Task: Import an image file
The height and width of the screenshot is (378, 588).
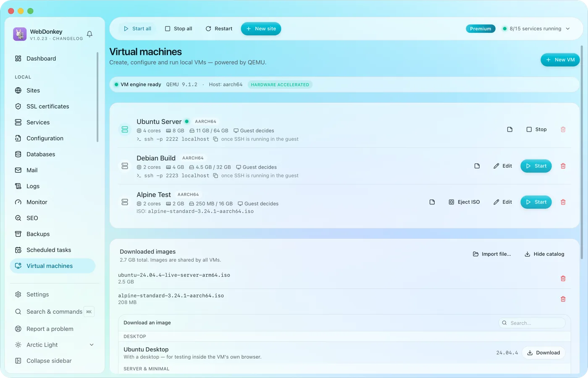Action: point(492,254)
